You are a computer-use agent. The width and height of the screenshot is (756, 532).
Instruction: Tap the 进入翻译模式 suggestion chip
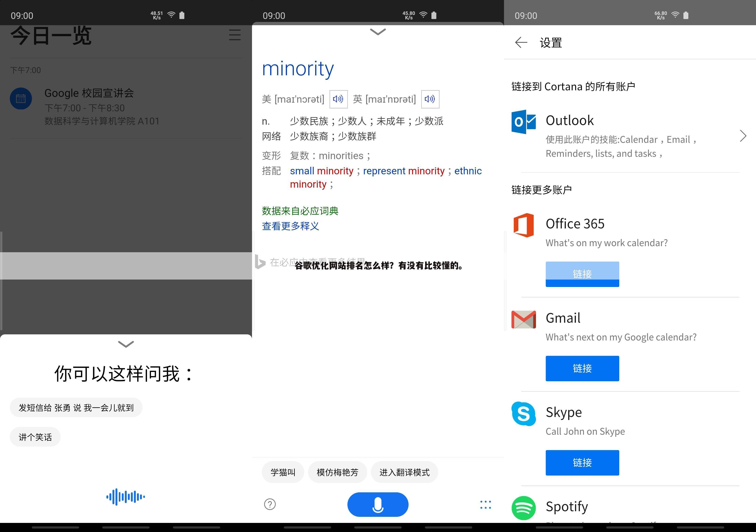pos(404,472)
